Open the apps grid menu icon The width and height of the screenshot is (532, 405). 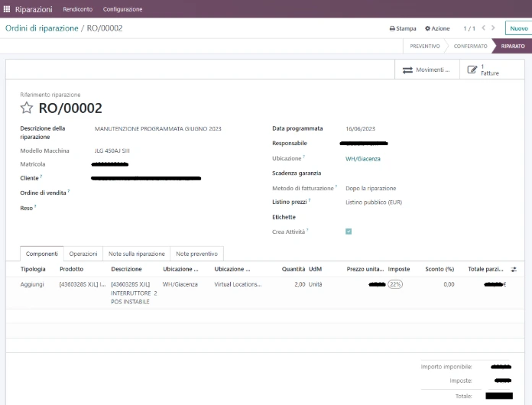tap(6, 9)
